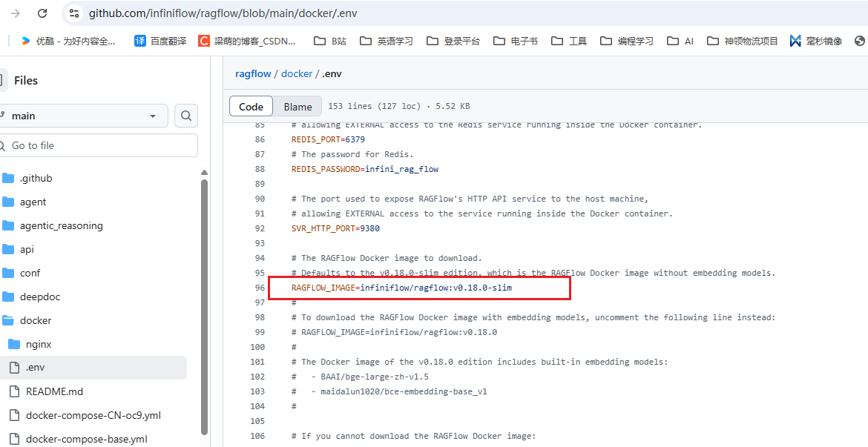Switch to the Blame view tab
Viewport: 868px width, 447px height.
(x=297, y=107)
